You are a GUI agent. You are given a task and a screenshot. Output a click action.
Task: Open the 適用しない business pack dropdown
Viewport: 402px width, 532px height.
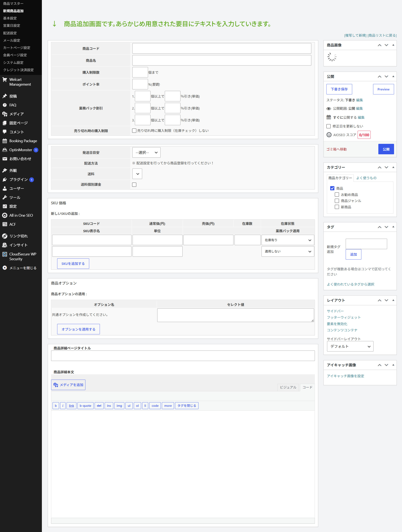(288, 251)
